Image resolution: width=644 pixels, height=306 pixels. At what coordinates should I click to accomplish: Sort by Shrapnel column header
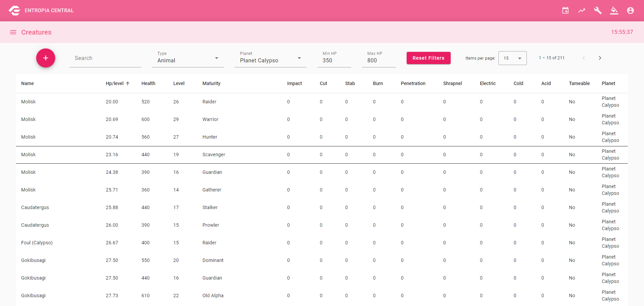point(452,83)
